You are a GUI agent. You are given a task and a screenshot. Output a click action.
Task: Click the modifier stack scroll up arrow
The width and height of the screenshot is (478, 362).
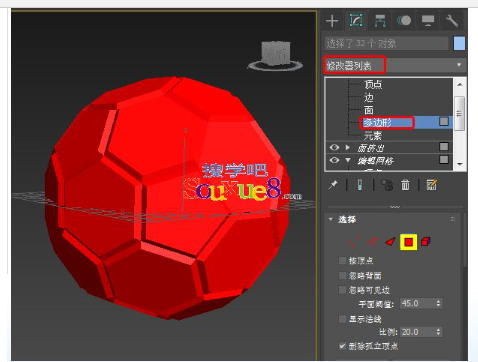[460, 85]
